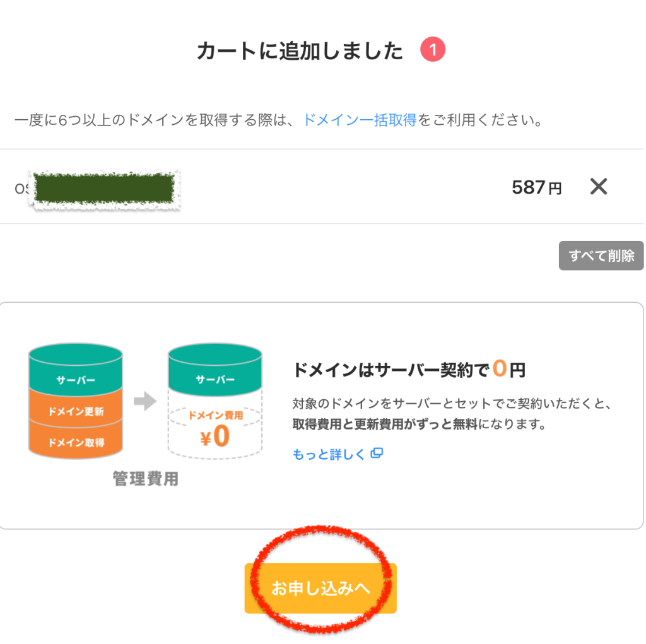Click the 587円 price
Image resolution: width=646 pixels, height=644 pixels.
pos(536,187)
